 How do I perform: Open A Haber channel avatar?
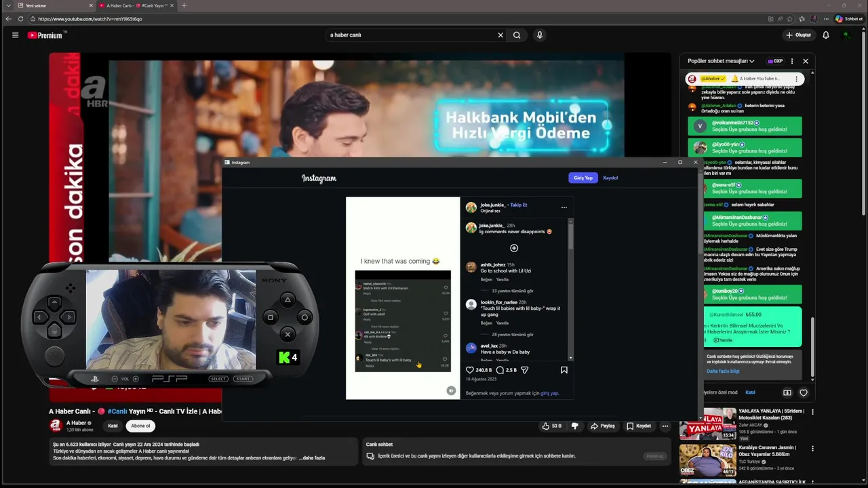click(56, 426)
